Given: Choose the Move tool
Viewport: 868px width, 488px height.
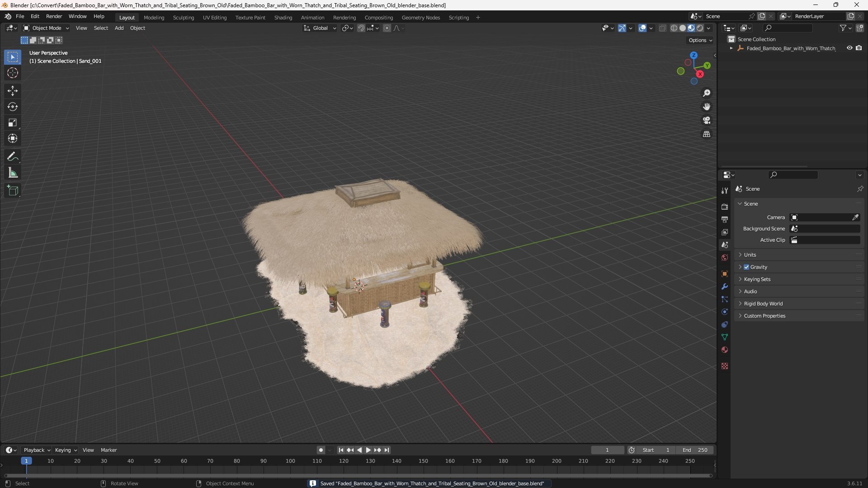Looking at the screenshot, I should [13, 91].
